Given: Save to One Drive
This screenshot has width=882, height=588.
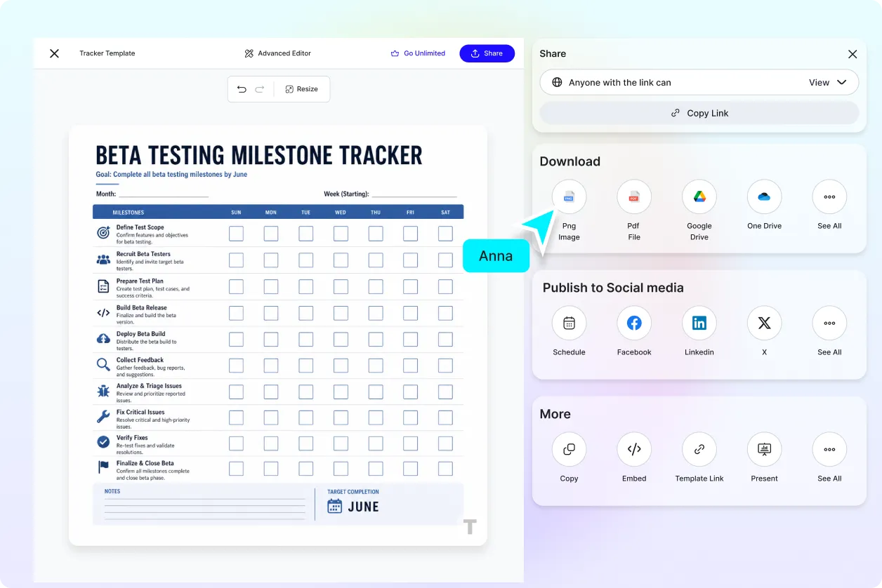Looking at the screenshot, I should pos(764,197).
